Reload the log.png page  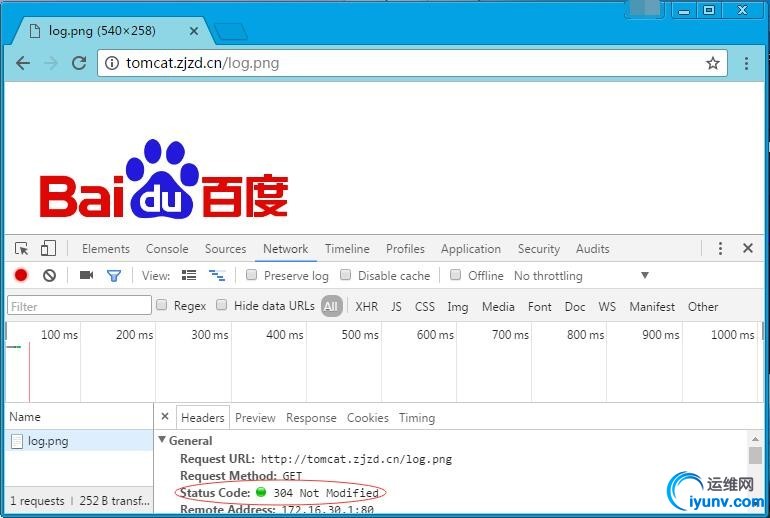point(79,63)
